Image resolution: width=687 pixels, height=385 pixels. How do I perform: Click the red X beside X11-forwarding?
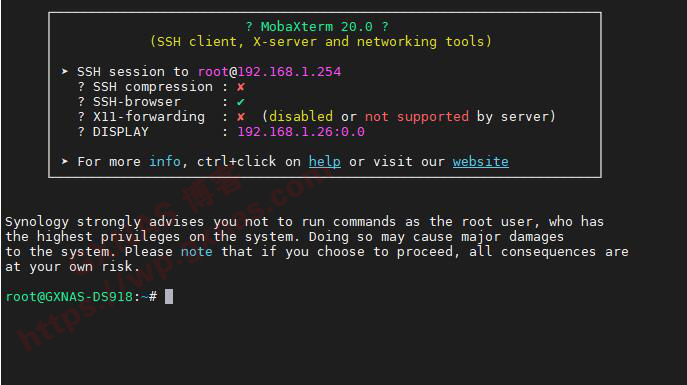pyautogui.click(x=241, y=117)
